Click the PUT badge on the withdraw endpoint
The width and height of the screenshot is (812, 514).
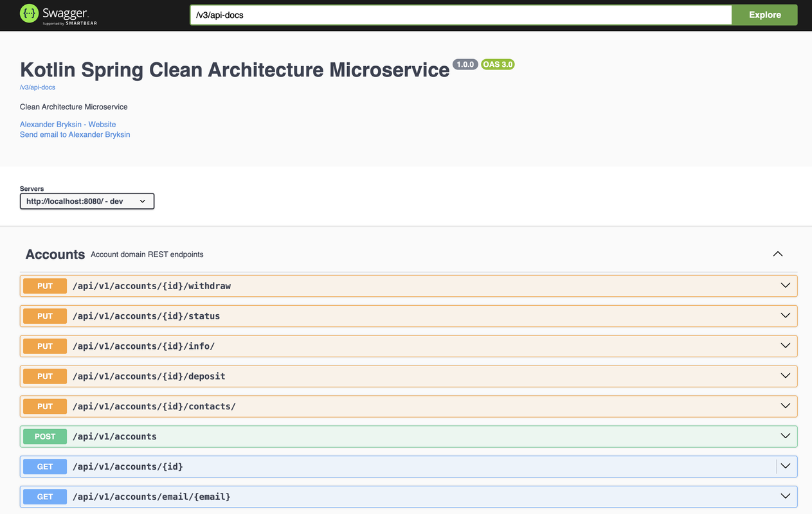pos(45,286)
